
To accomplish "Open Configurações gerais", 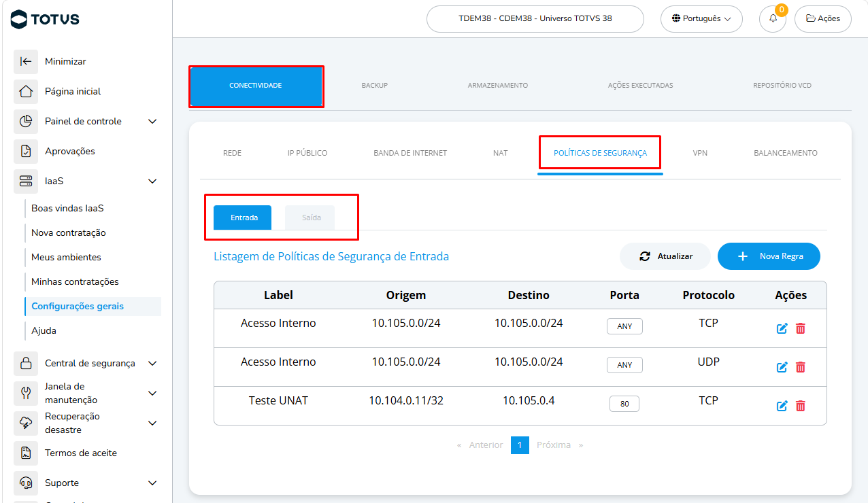I will tap(78, 306).
